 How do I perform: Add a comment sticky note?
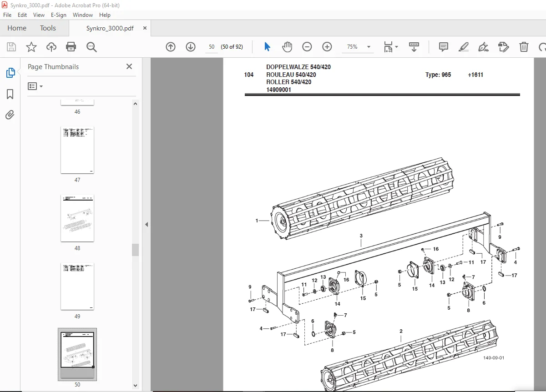(443, 47)
